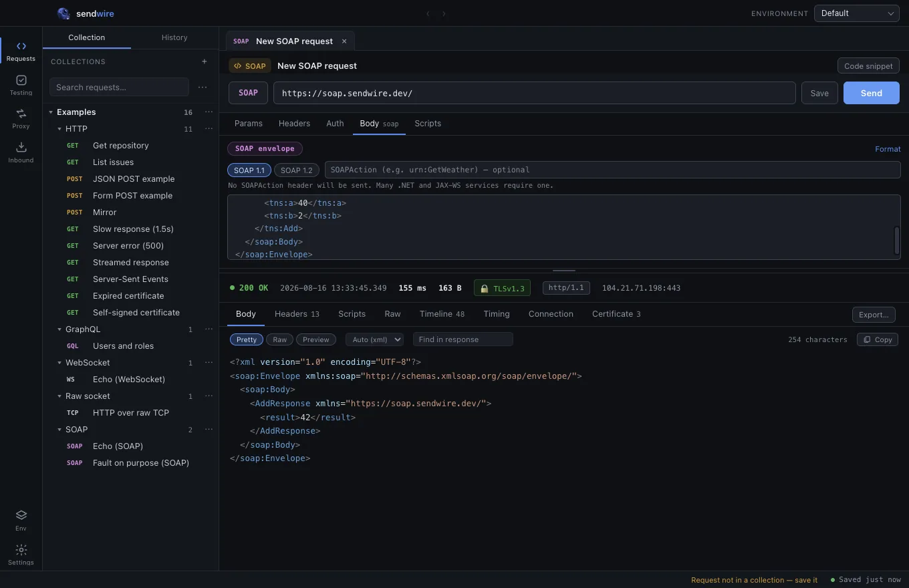The height and width of the screenshot is (588, 909).
Task: Click 'Request not in a collection — save it'
Action: (754, 580)
